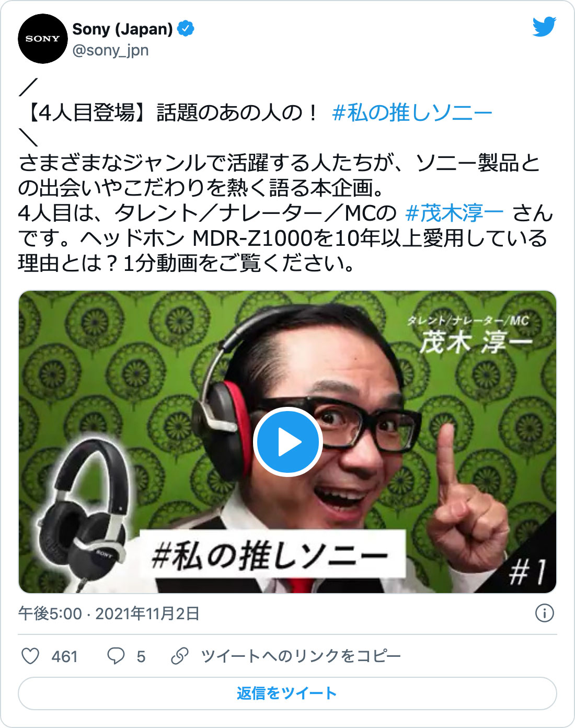Open the tweet timestamp 午後5:00 · 2021年11月2日
The height and width of the screenshot is (728, 575).
109,613
